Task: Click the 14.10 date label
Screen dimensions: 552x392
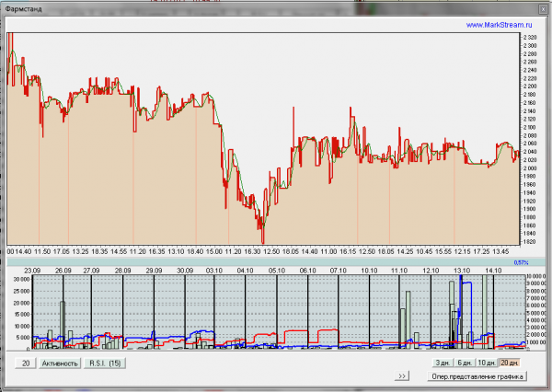Action: [x=493, y=271]
